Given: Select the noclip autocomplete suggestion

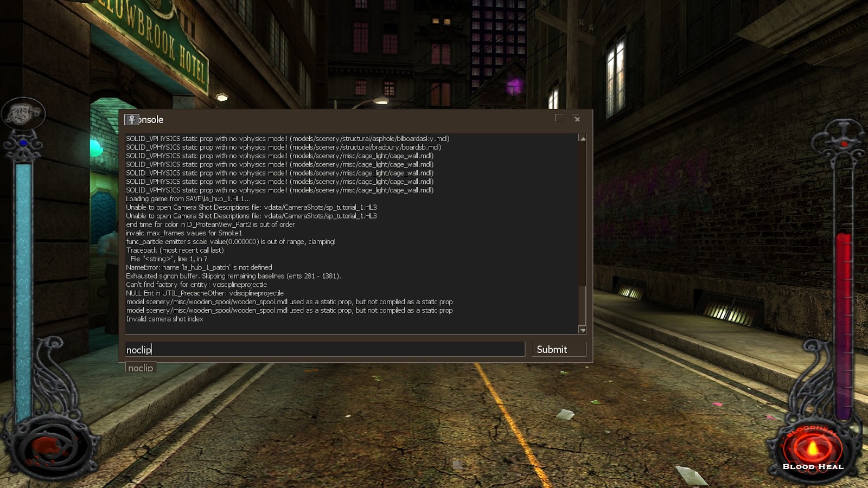Looking at the screenshot, I should [141, 368].
